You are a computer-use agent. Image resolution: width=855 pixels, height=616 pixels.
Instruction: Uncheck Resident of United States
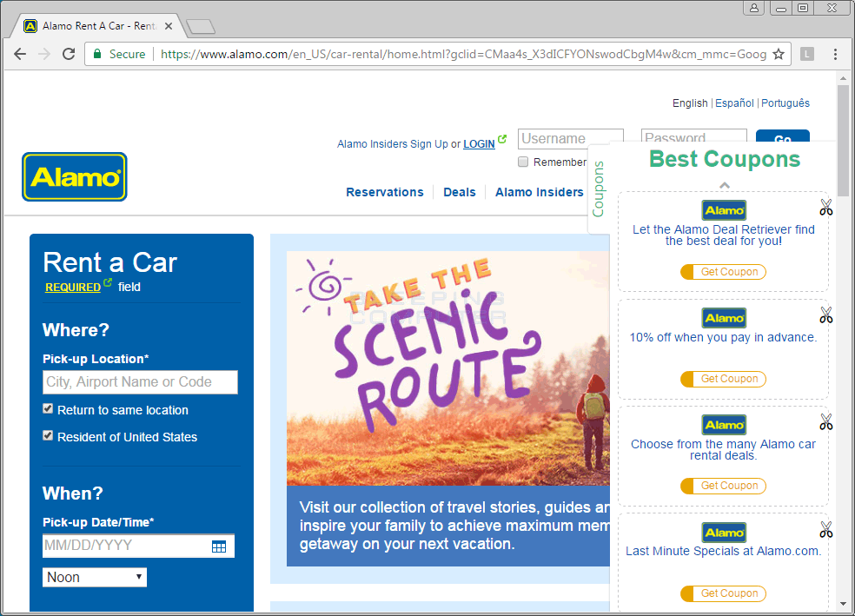pyautogui.click(x=48, y=435)
